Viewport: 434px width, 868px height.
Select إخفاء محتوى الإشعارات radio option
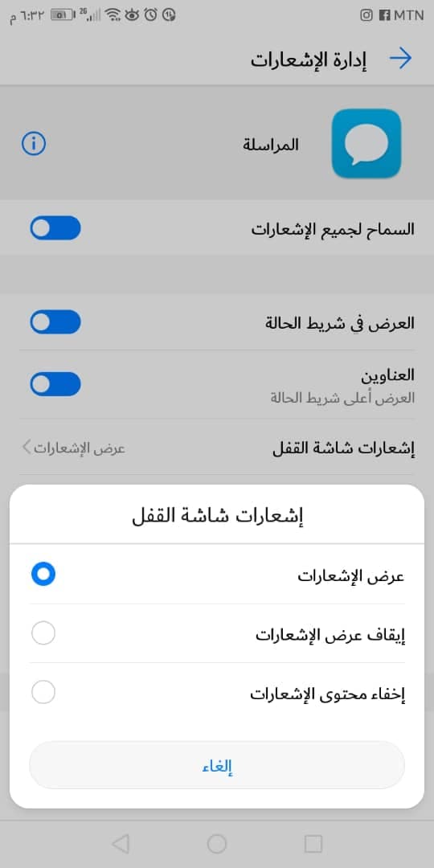43,693
